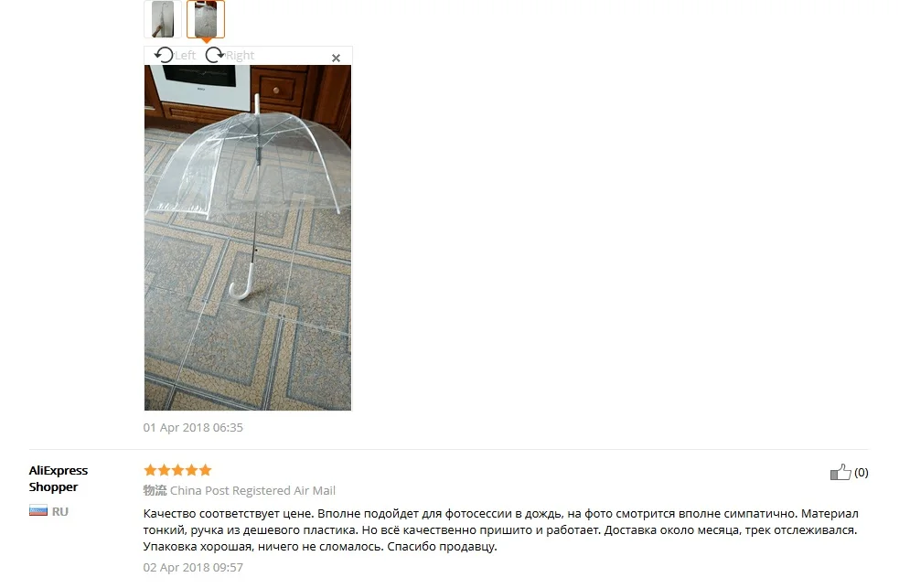Click the five-star rating on the review
The height and width of the screenshot is (588, 899).
(177, 471)
